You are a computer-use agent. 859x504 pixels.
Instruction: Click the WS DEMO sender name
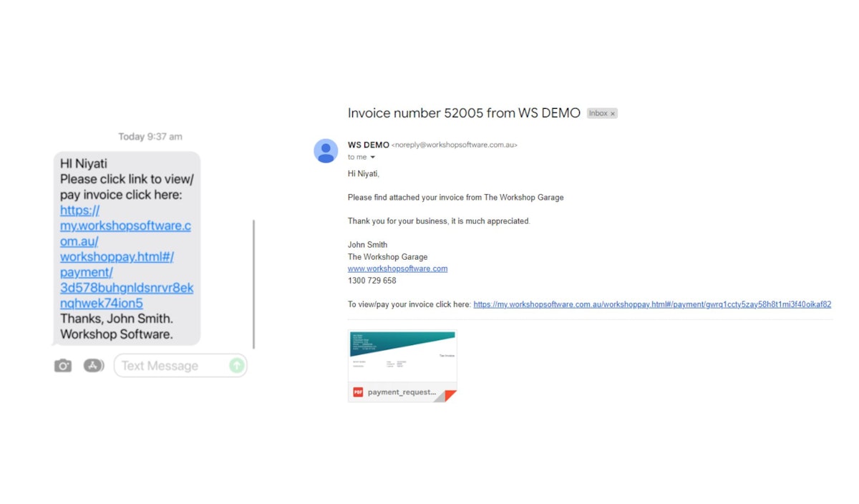tap(368, 145)
